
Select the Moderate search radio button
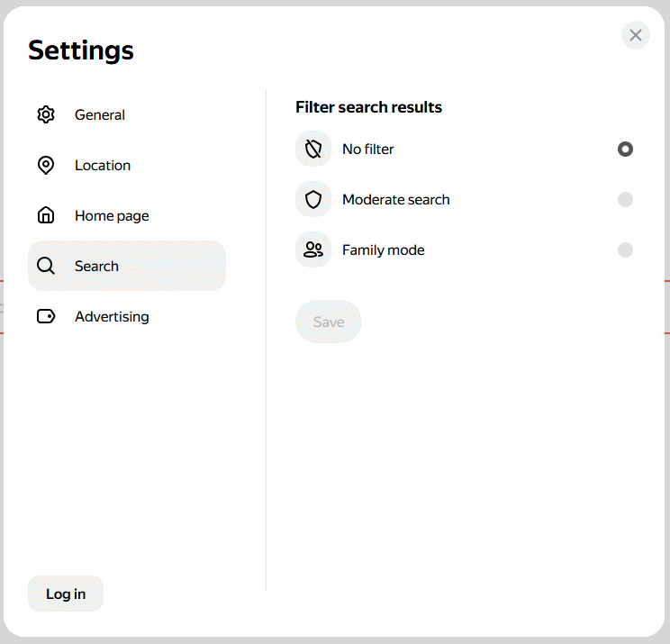coord(625,200)
